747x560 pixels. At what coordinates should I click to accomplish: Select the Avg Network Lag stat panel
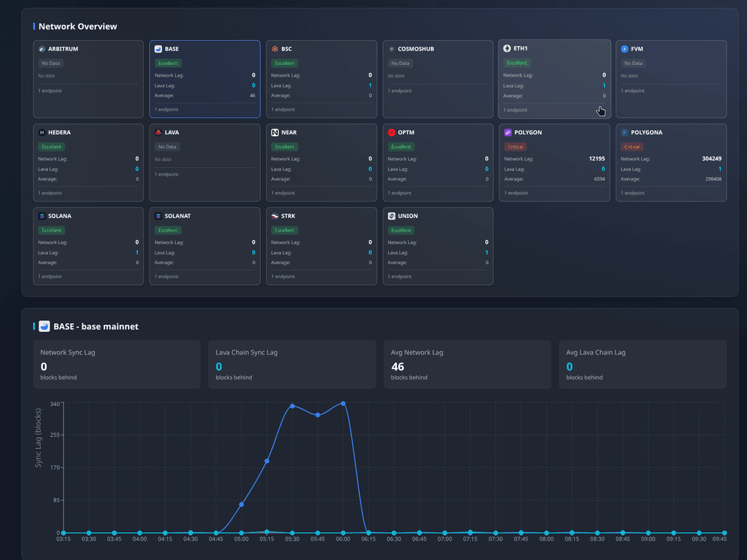[x=463, y=364]
